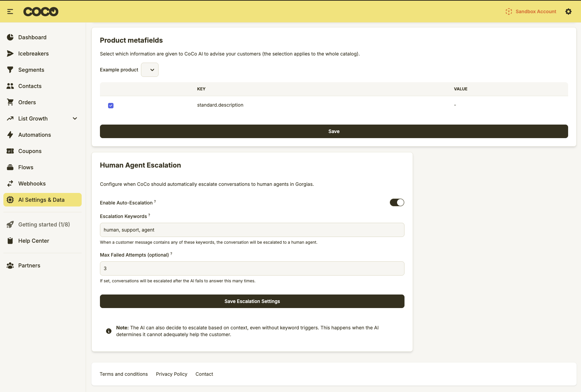Viewport: 581px width, 392px height.
Task: Click into the Escalation Keywords field
Action: point(252,230)
